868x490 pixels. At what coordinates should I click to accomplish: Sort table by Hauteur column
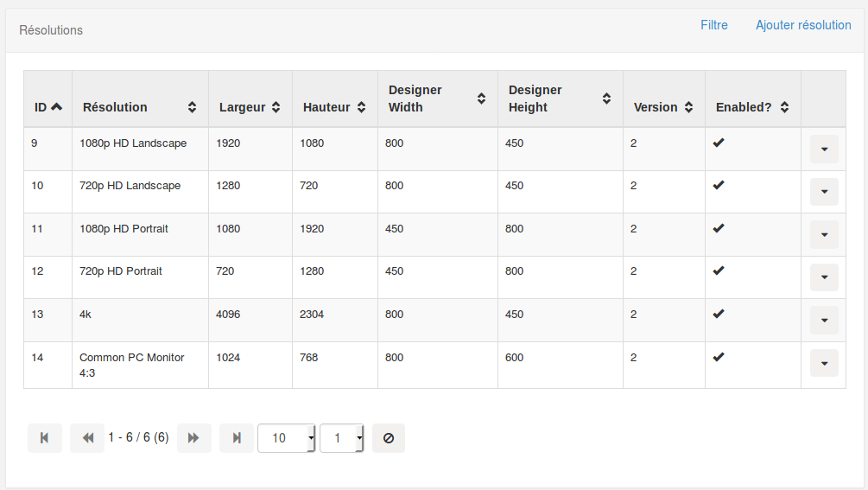[361, 107]
